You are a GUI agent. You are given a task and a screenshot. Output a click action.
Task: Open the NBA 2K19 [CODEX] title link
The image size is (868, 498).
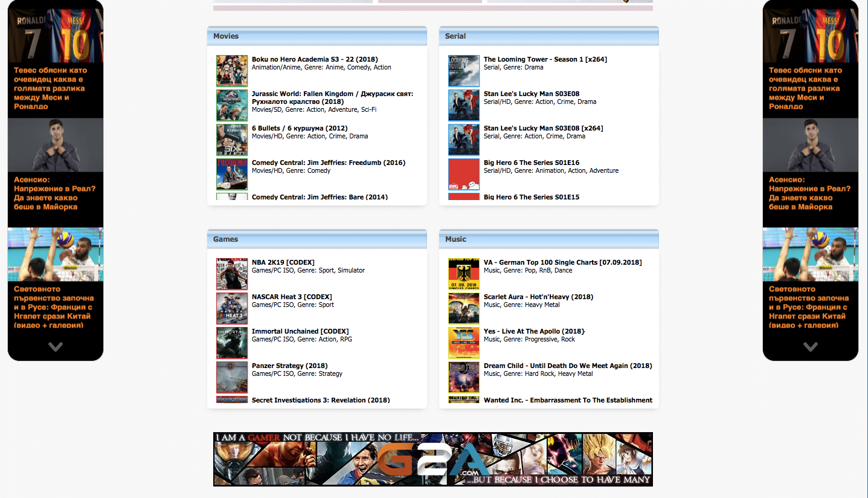283,262
